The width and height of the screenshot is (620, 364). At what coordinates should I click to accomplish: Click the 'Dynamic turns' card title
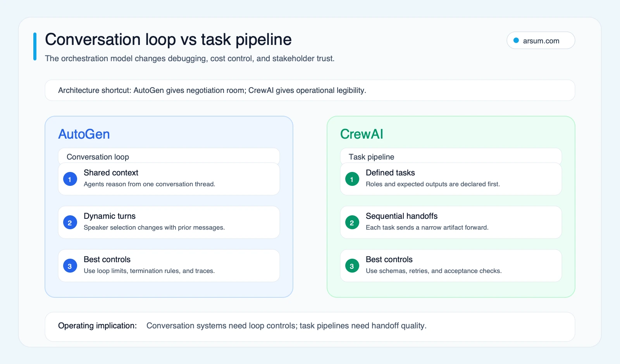click(110, 216)
